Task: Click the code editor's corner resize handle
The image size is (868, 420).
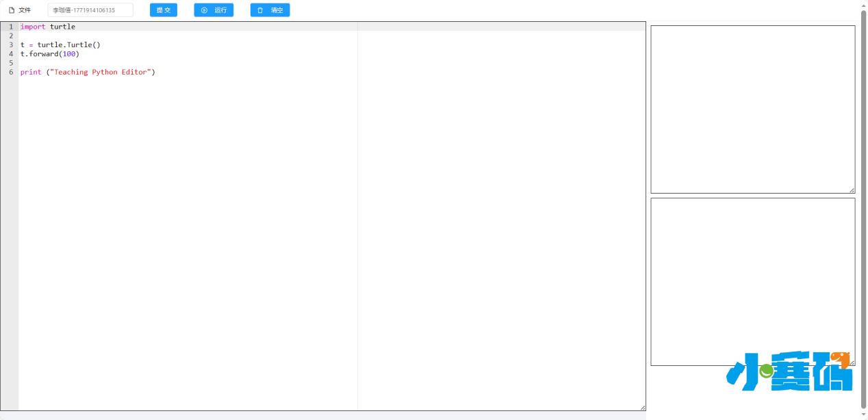Action: 642,407
